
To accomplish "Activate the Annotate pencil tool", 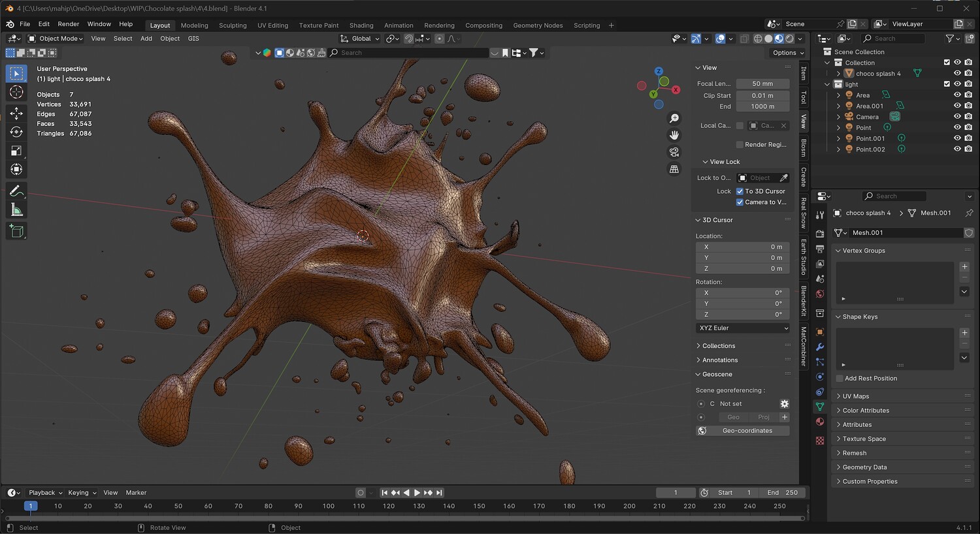I will point(16,191).
